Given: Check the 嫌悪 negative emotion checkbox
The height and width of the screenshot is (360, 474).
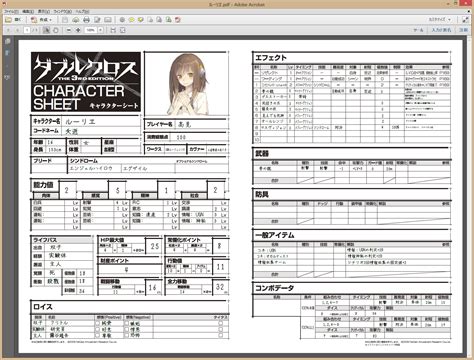Looking at the screenshot, I should tap(126, 323).
